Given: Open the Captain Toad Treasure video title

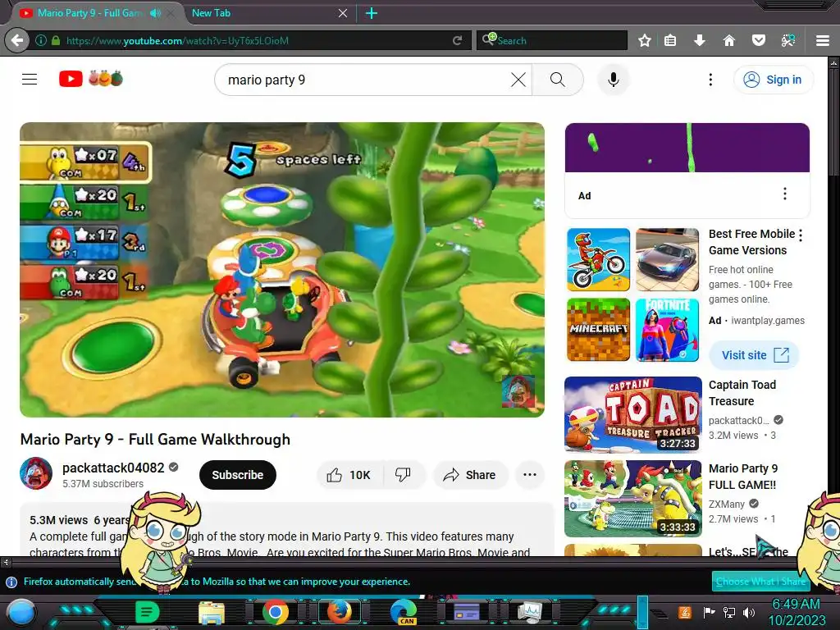Looking at the screenshot, I should [742, 393].
